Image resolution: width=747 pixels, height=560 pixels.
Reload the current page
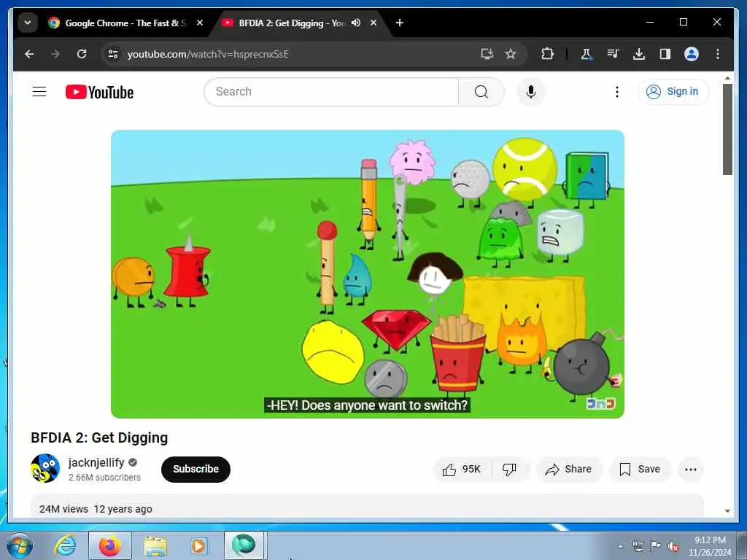(82, 54)
